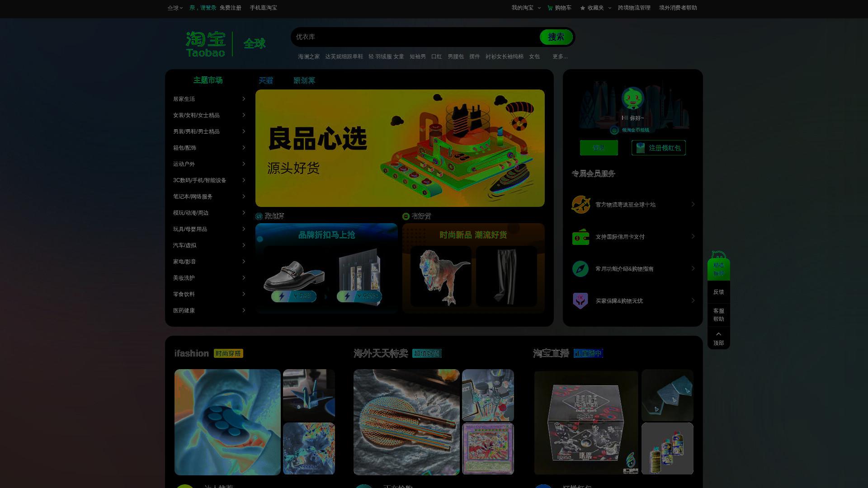Click the 海澜之家 hot search keyword

click(309, 56)
